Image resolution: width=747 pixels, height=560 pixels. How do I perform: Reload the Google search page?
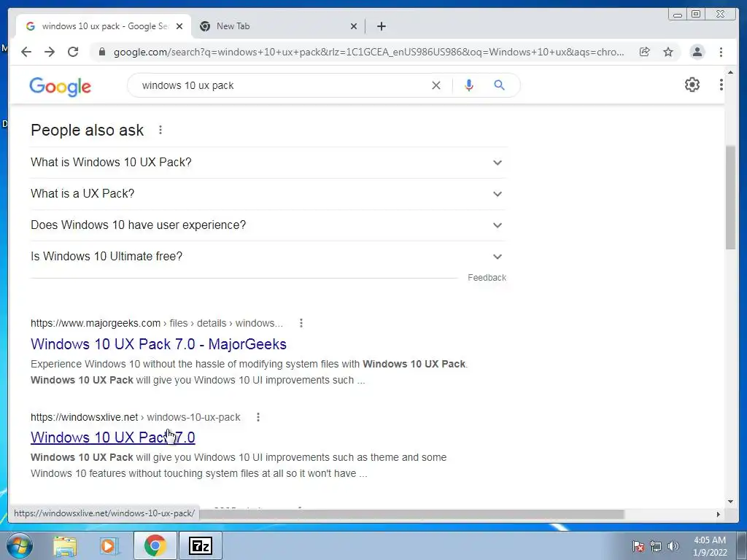(73, 52)
